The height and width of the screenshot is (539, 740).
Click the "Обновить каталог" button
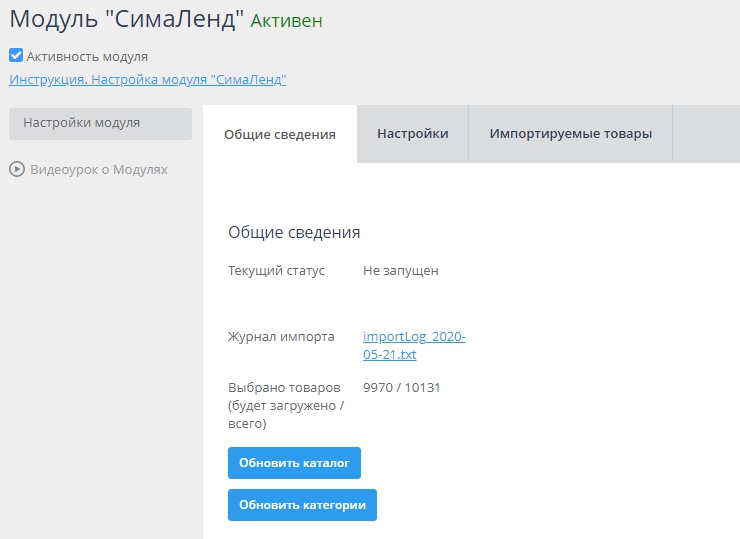pyautogui.click(x=294, y=463)
